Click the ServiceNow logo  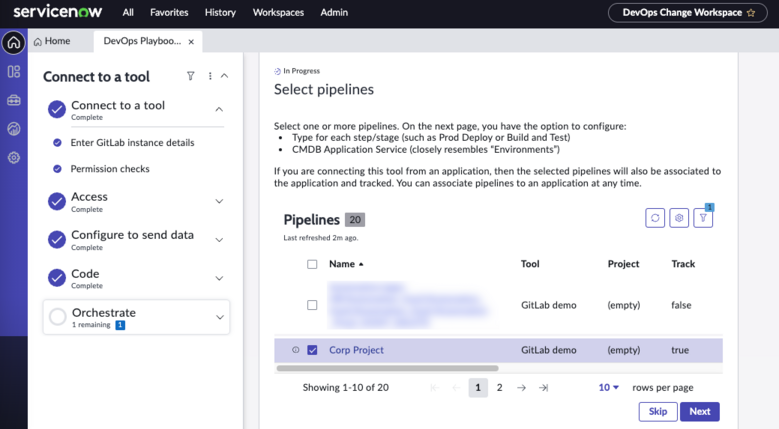(58, 12)
